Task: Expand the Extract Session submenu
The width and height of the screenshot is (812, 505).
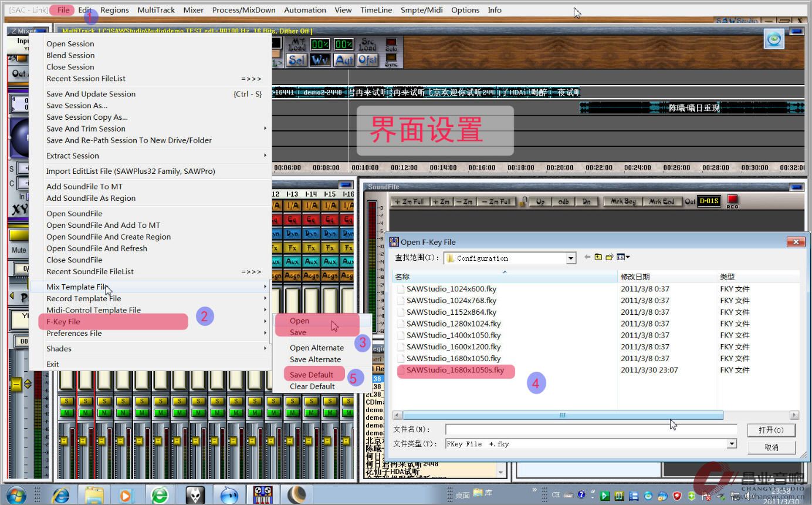Action: coord(151,156)
